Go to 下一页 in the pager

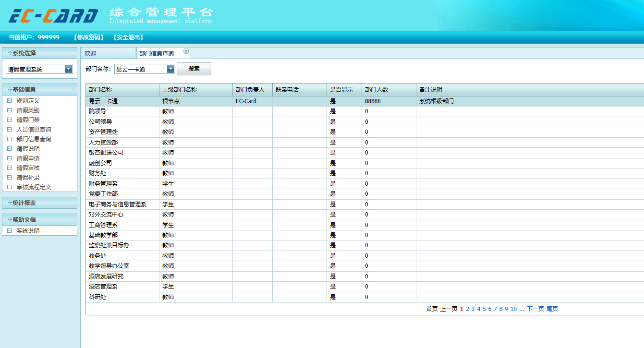(535, 309)
